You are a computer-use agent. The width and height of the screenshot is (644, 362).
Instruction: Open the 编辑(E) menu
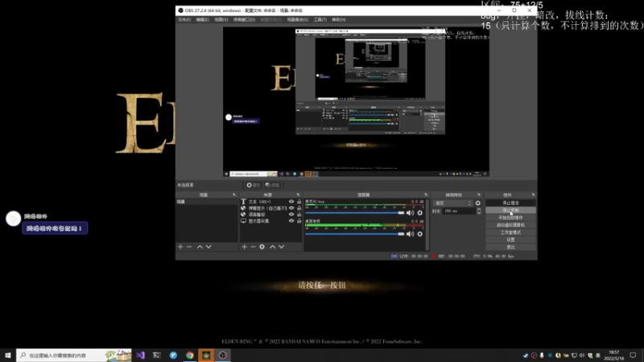coord(203,19)
